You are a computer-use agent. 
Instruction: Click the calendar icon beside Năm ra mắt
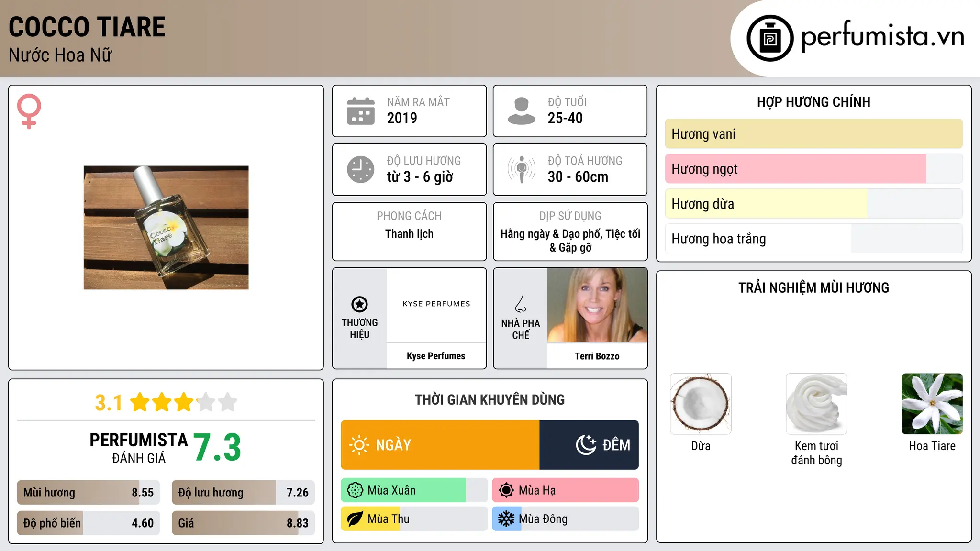(361, 111)
